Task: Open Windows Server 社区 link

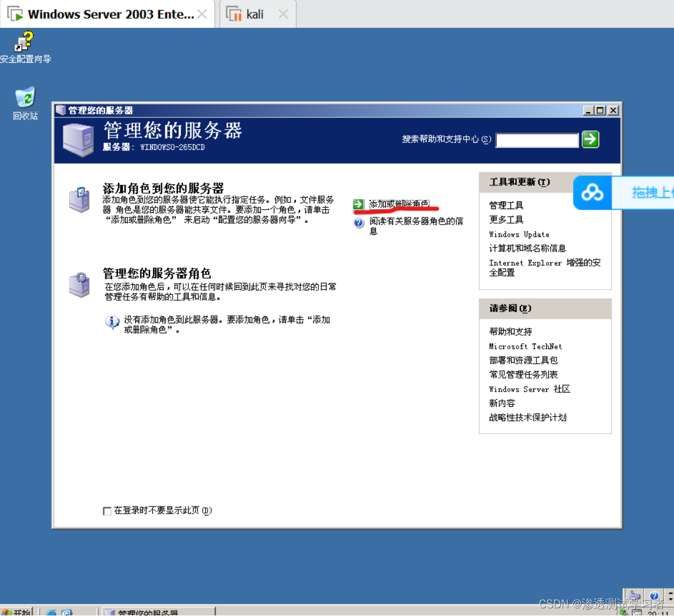Action: 529,389
